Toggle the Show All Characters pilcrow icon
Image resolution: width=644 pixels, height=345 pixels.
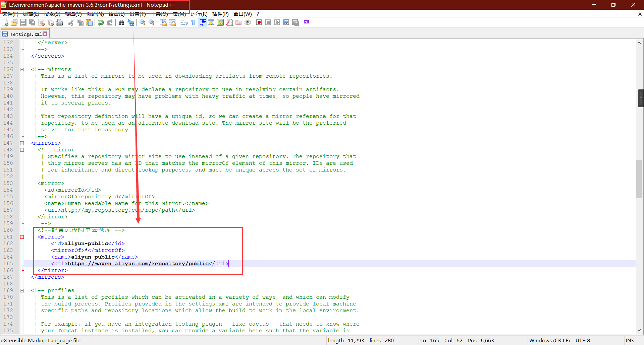pyautogui.click(x=193, y=22)
